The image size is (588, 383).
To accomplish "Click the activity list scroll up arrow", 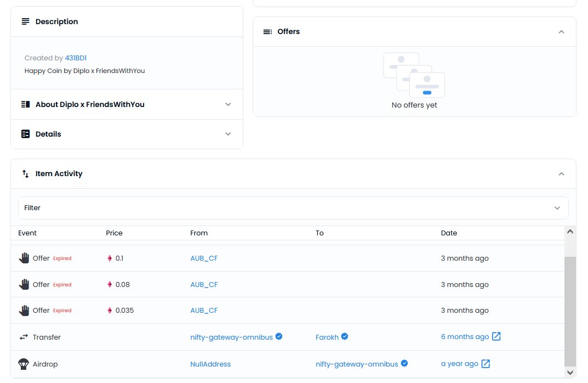I will 570,232.
